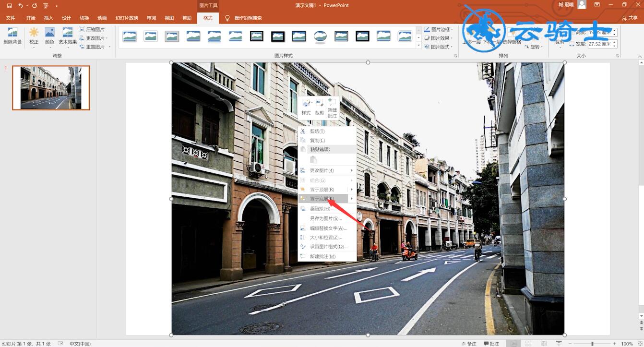Choose 另存为图片(S) in context menu

point(327,218)
